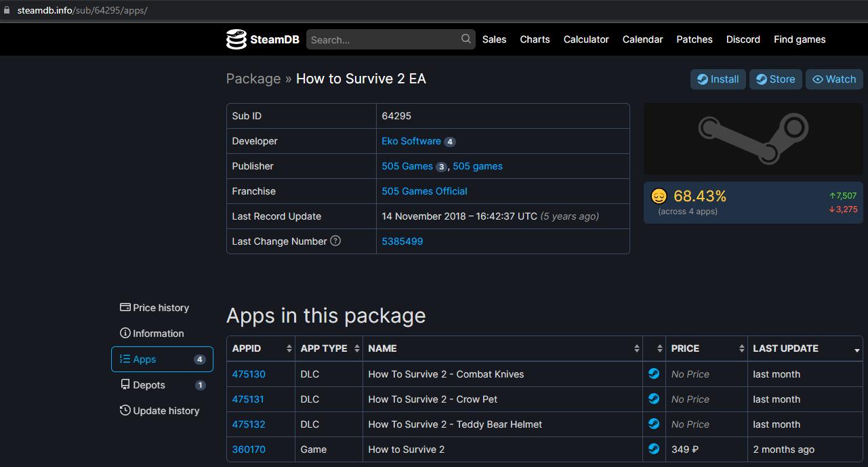Click the Watch button
Image resolution: width=868 pixels, height=467 pixels.
pyautogui.click(x=834, y=79)
